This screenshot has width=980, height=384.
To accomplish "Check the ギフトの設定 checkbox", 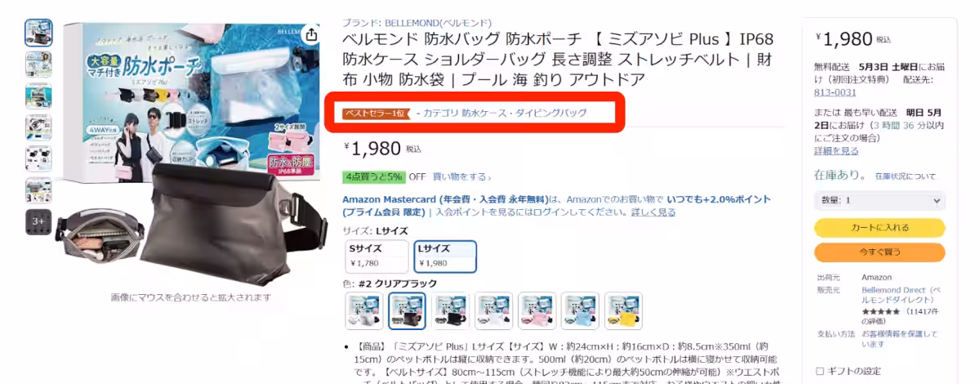I will 820,371.
